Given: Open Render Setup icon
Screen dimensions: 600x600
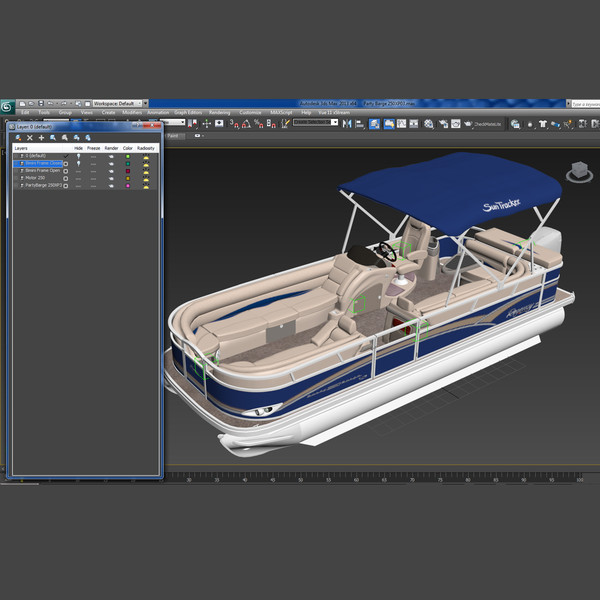Looking at the screenshot, I should 443,124.
